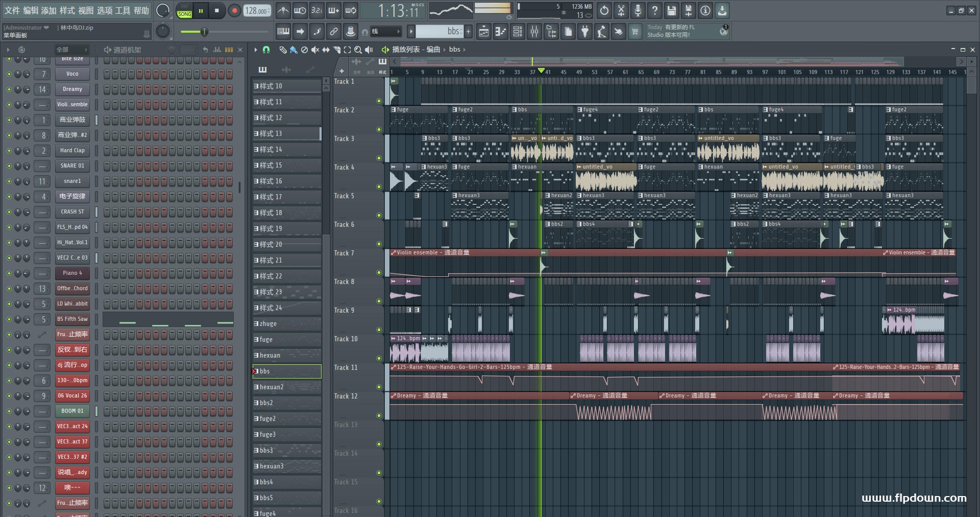The height and width of the screenshot is (517, 980).
Task: Open the channel rack graph editor icon
Action: point(217,50)
